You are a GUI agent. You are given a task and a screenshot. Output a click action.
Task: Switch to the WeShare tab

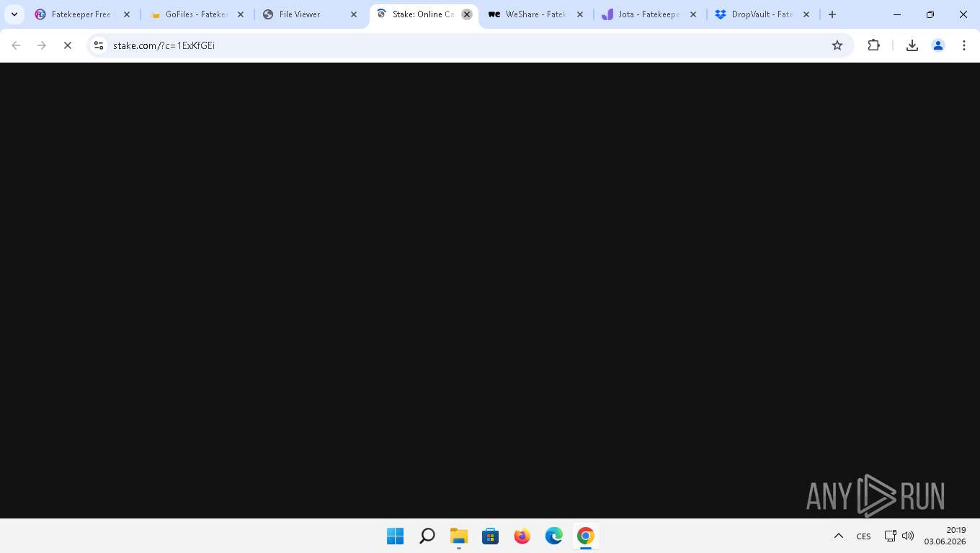[x=538, y=14]
